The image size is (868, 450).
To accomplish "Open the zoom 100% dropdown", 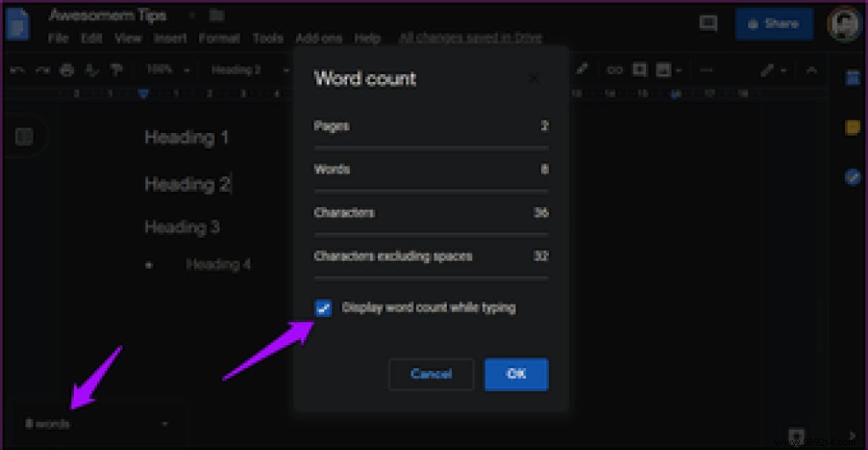I will 167,70.
